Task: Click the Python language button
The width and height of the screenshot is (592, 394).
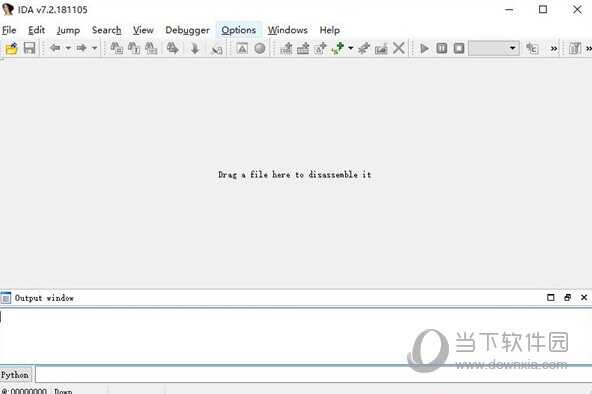Action: tap(15, 375)
